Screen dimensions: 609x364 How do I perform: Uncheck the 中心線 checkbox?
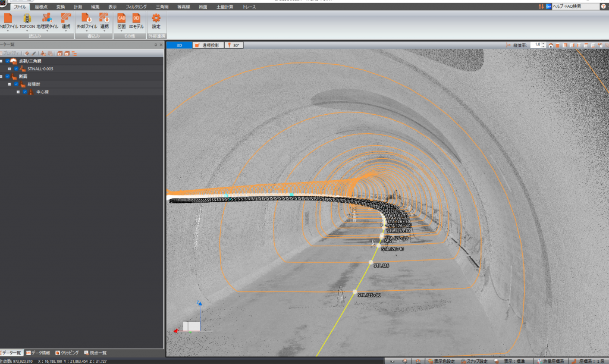click(25, 92)
